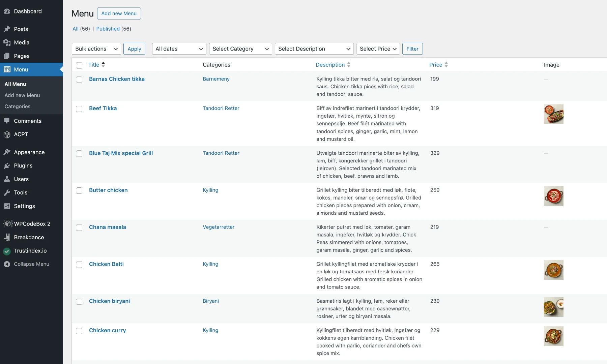Switch to the Published posts view

pos(108,29)
